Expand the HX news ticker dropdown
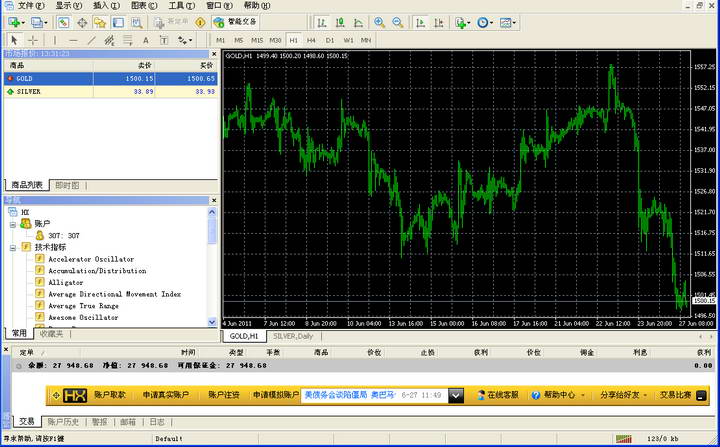 coord(456,395)
